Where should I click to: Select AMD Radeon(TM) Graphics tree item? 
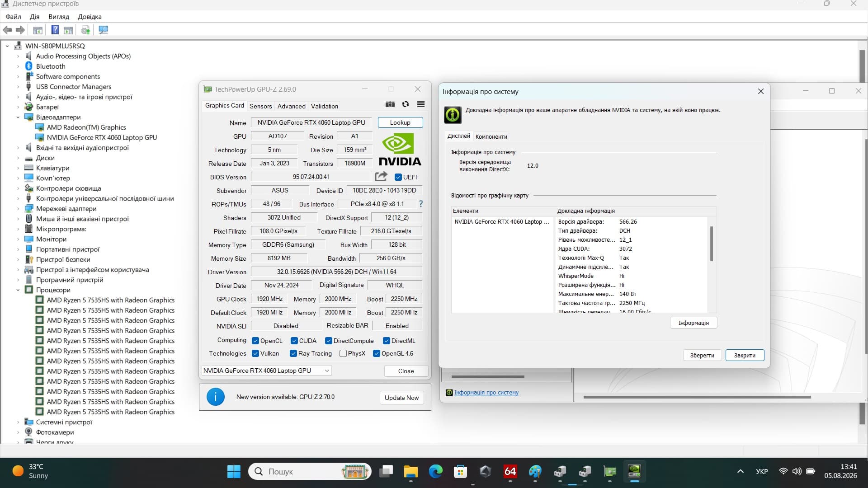(x=86, y=127)
